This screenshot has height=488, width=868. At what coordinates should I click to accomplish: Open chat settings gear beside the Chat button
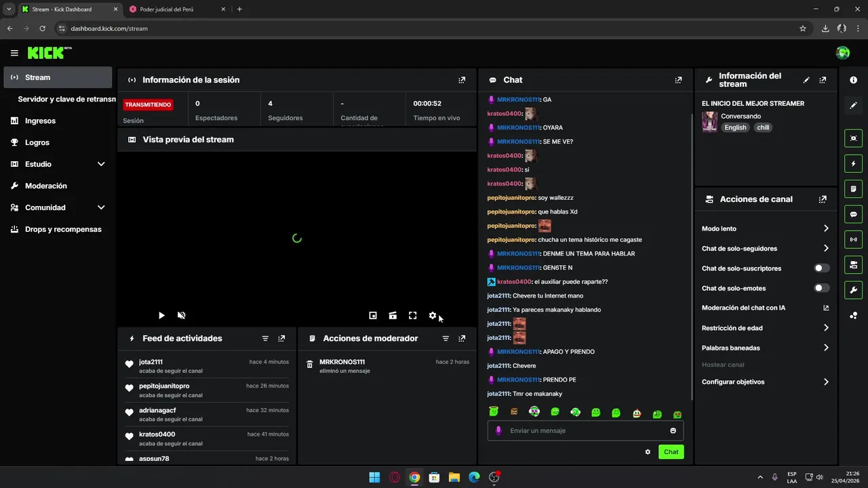click(x=648, y=452)
